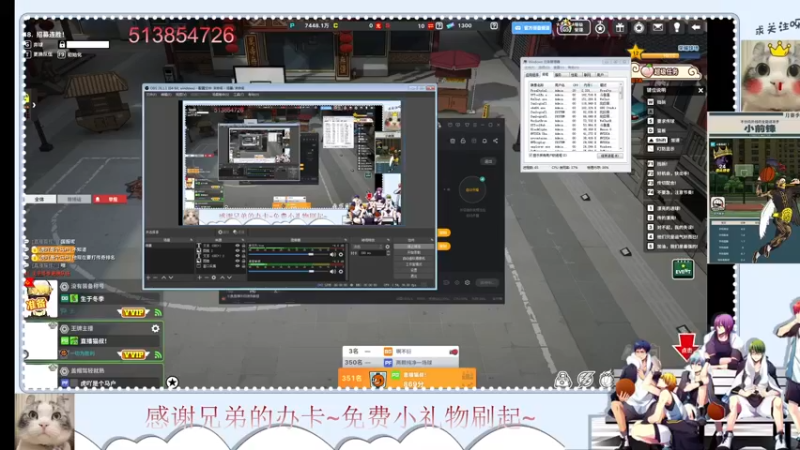Click the lightbulb tips icon in game toolbar
The height and width of the screenshot is (450, 800).
click(x=677, y=28)
